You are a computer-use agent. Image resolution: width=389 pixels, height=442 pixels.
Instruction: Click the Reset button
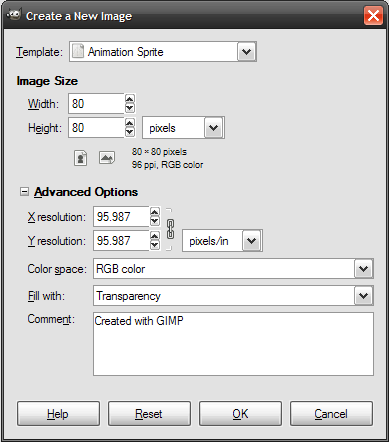(149, 414)
